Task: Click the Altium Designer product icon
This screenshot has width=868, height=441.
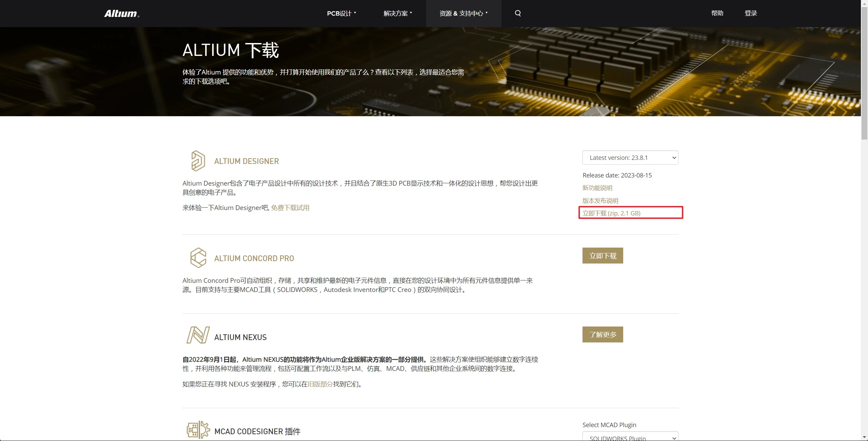Action: point(198,161)
